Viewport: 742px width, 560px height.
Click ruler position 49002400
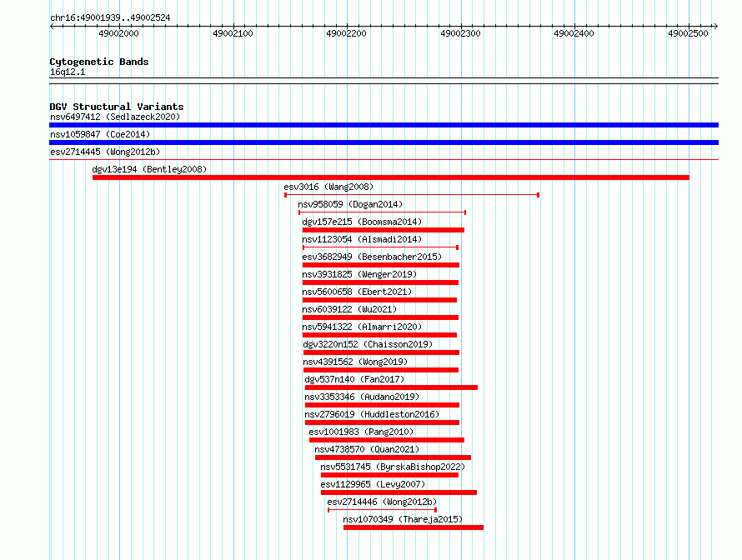click(574, 33)
